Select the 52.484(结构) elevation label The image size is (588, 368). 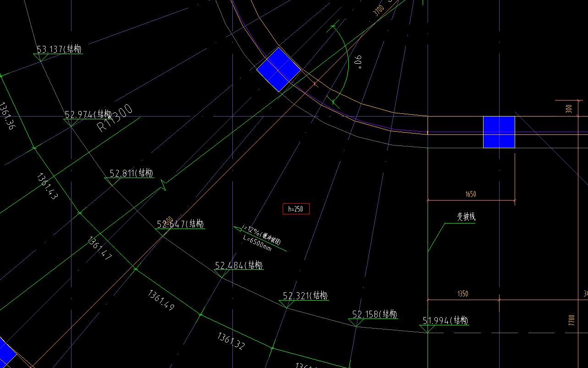click(x=239, y=265)
